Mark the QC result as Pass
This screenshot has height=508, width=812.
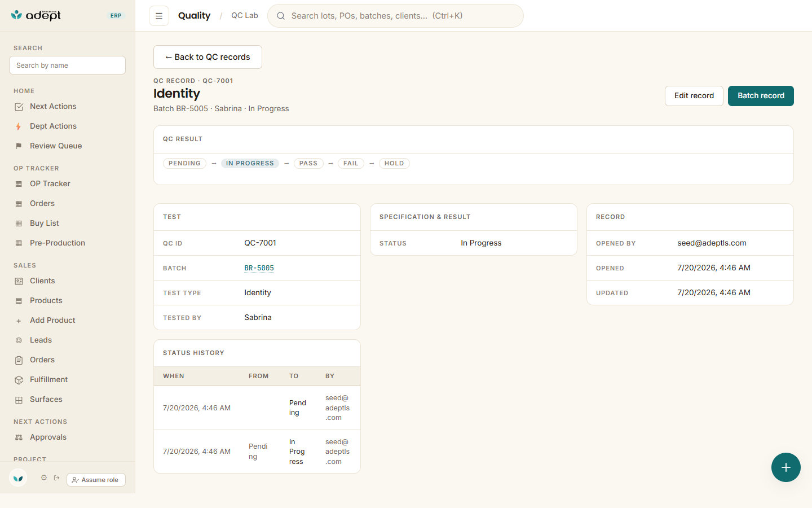(x=308, y=164)
